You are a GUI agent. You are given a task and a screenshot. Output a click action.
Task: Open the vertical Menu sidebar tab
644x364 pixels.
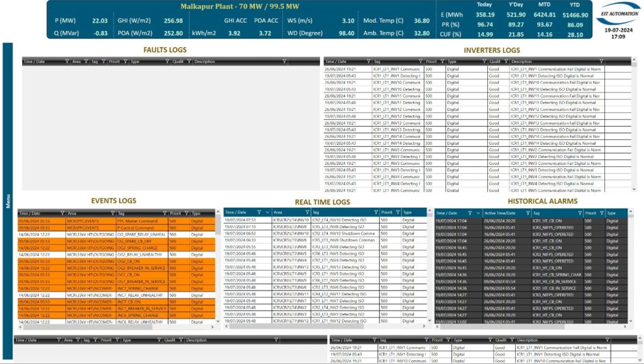8,201
